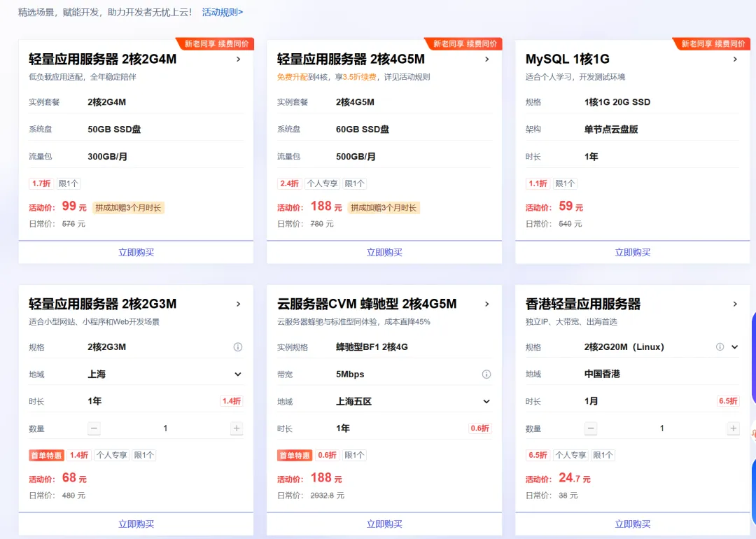Click 0.6折 tag beside 时长 1年
The image size is (756, 539).
tap(479, 428)
